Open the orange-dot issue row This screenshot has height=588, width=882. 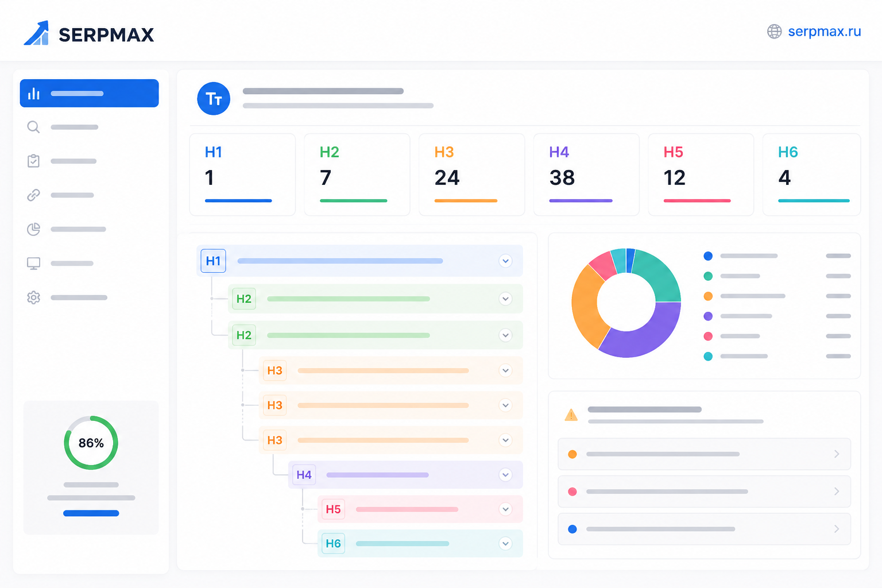pyautogui.click(x=705, y=454)
